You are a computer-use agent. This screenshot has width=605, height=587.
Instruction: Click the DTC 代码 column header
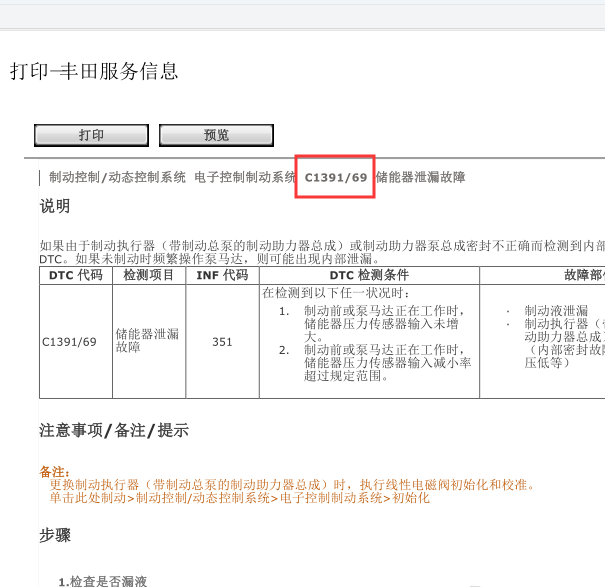tap(76, 275)
